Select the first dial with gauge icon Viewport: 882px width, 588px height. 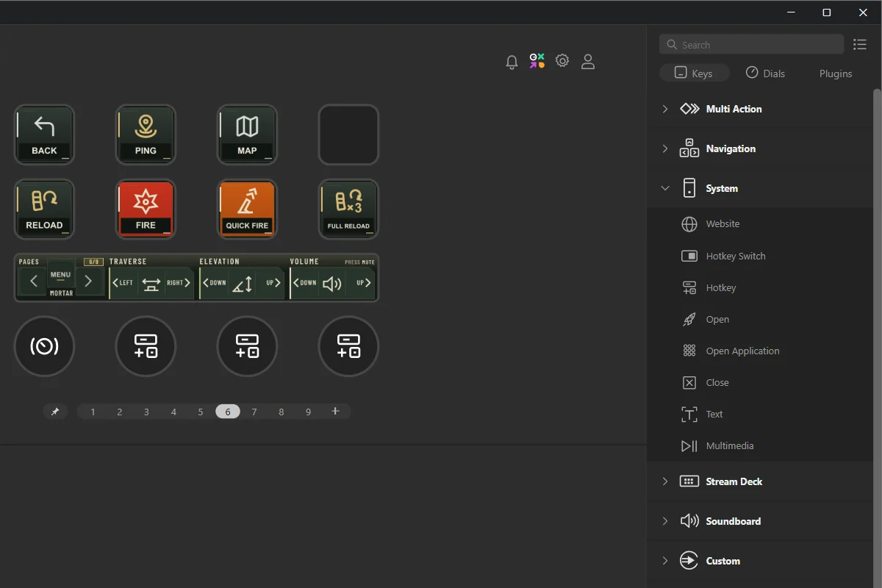click(x=44, y=346)
